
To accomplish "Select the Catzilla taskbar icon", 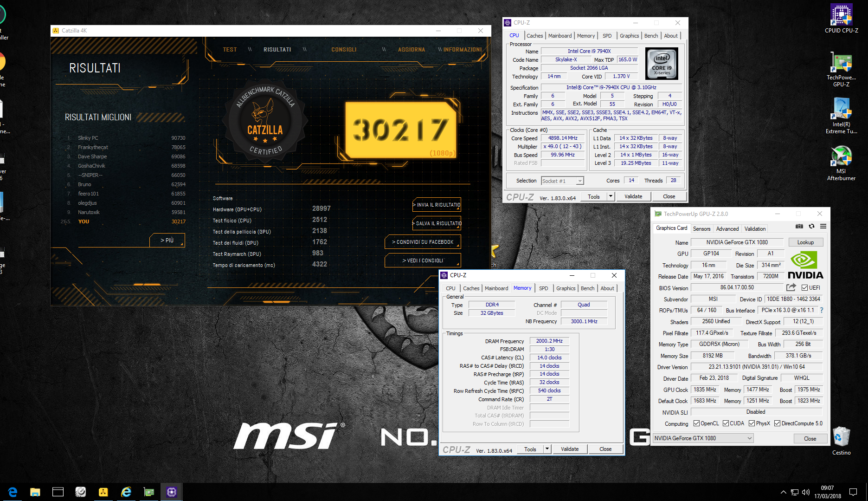I will pyautogui.click(x=103, y=492).
